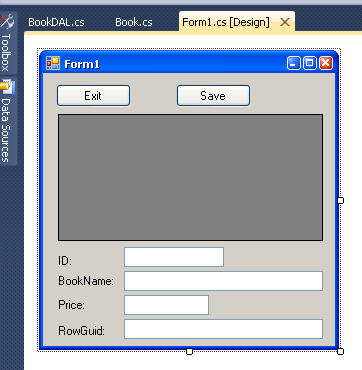Open the Data Sources side panel
This screenshot has height=370, width=362.
pyautogui.click(x=8, y=121)
